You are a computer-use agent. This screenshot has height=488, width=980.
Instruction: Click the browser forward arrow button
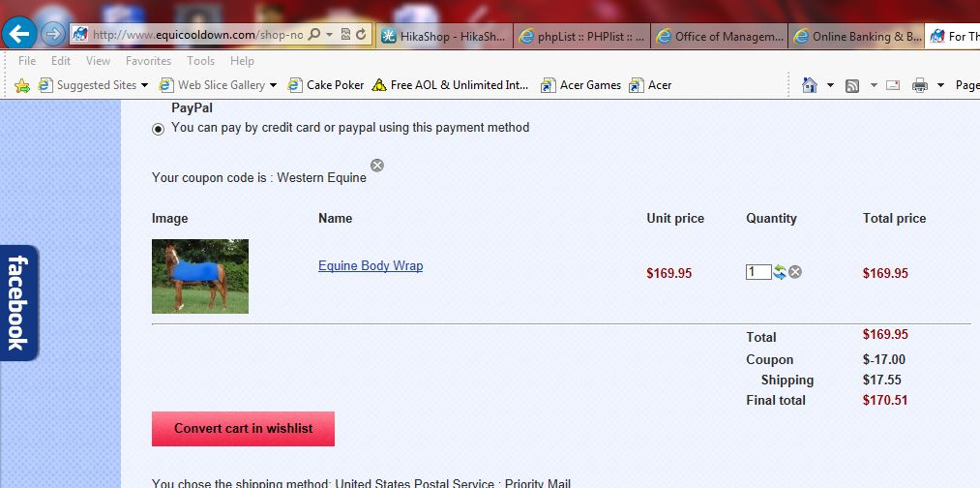tap(54, 35)
